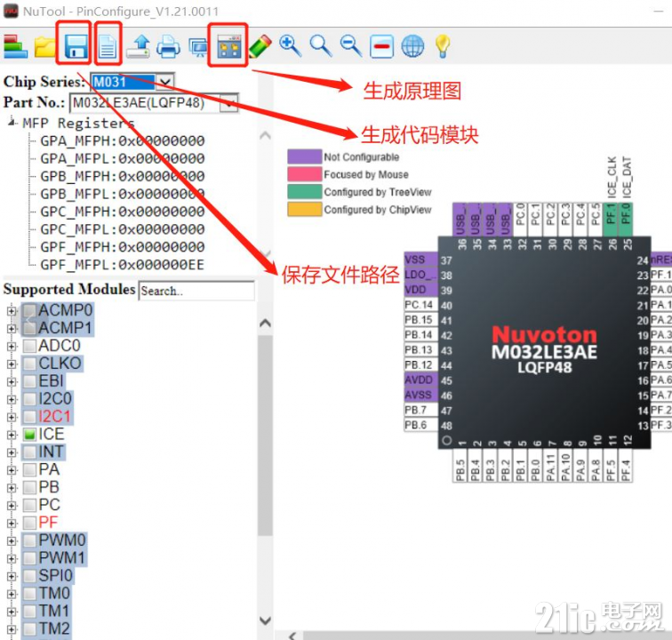Click pin PB.15 on the chip
672x640 pixels.
point(420,320)
